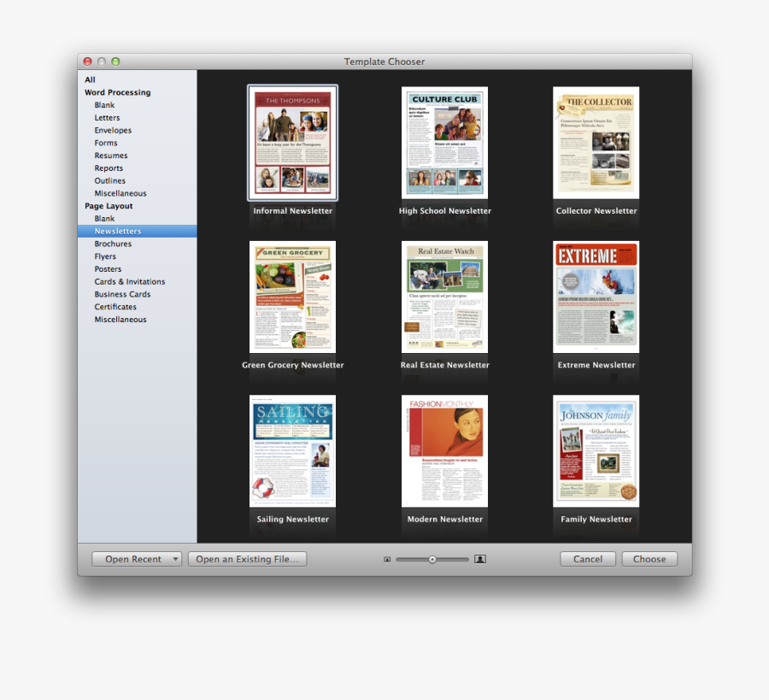Select the High School Newsletter template
The height and width of the screenshot is (700, 769).
pos(445,143)
